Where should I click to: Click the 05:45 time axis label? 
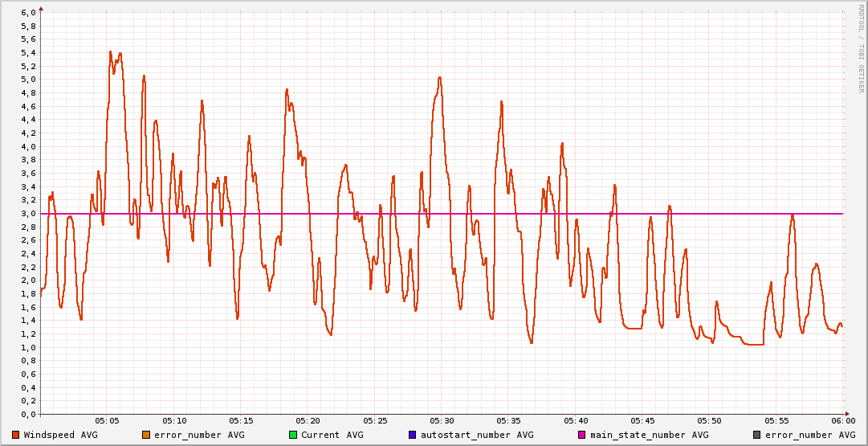coord(642,420)
